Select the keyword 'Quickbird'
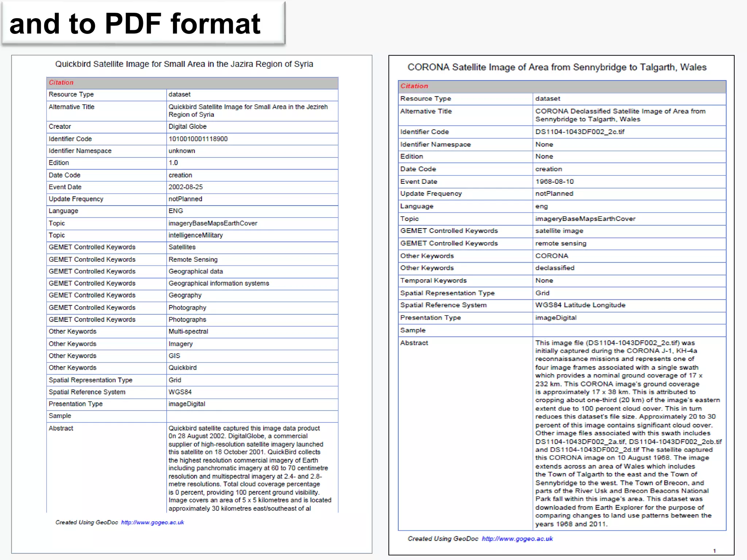747x560 pixels. [x=182, y=368]
